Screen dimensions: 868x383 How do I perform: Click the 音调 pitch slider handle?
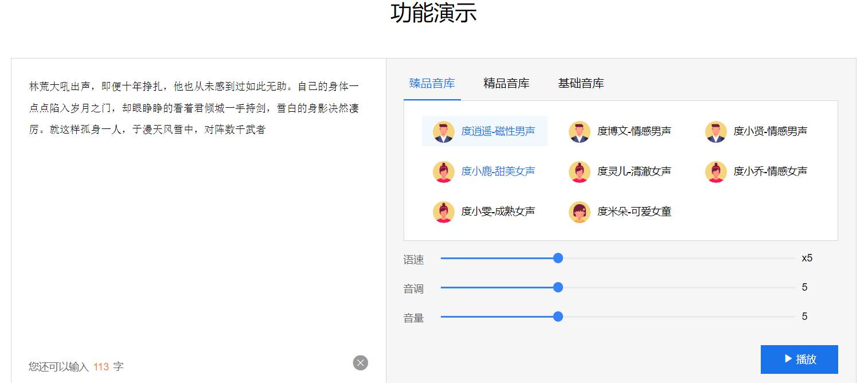click(x=558, y=287)
